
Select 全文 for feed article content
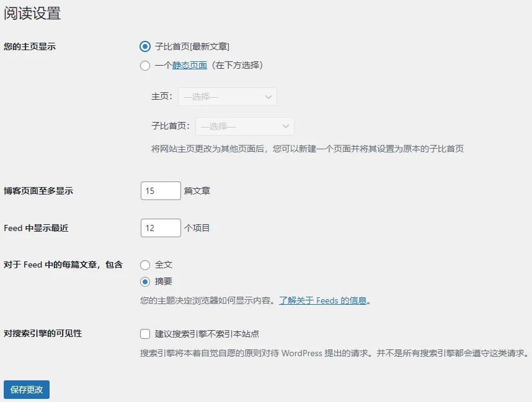145,265
